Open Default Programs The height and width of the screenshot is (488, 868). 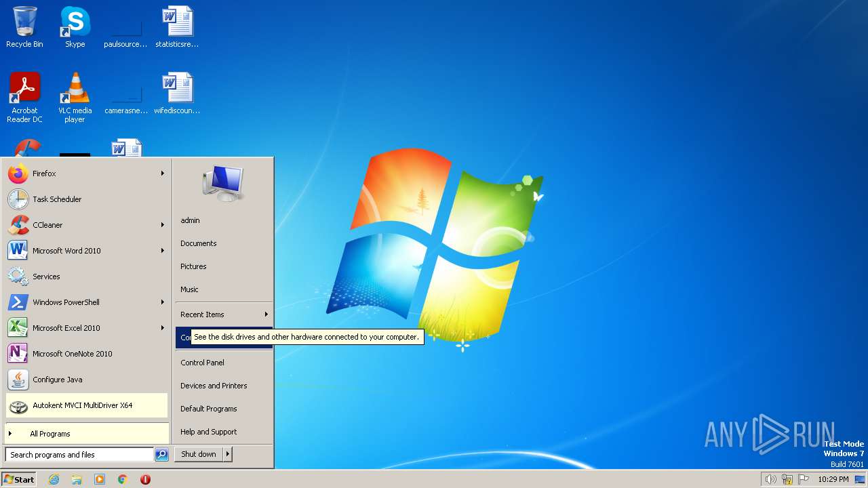(x=209, y=409)
